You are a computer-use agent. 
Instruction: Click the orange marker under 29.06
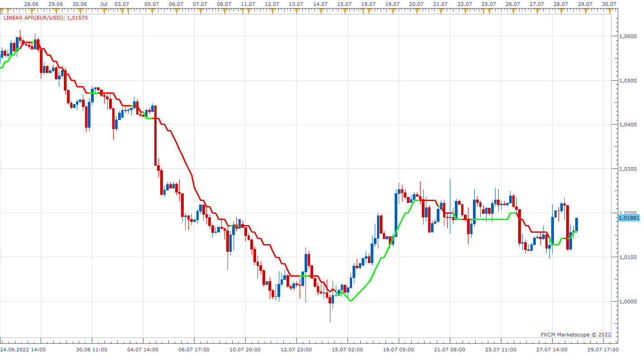tap(55, 10)
